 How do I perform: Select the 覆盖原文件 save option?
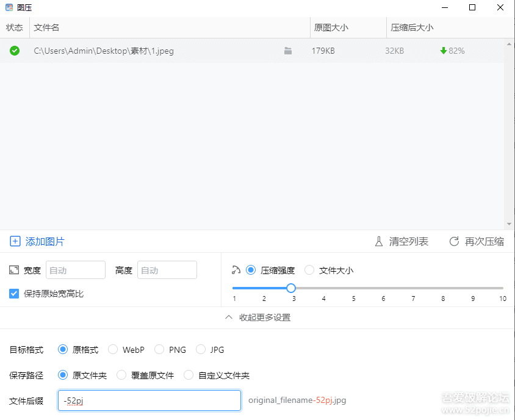click(x=121, y=375)
